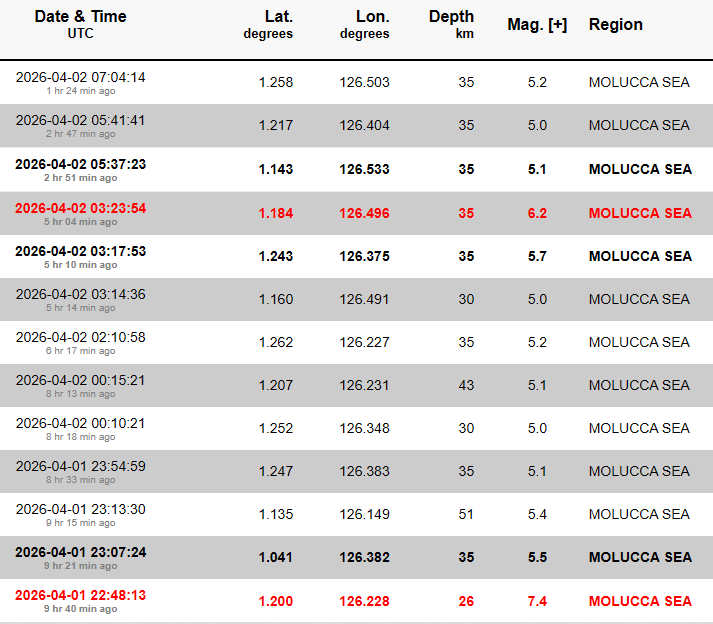This screenshot has width=713, height=624.
Task: Click longitude 126.503 cell
Action: (364, 82)
